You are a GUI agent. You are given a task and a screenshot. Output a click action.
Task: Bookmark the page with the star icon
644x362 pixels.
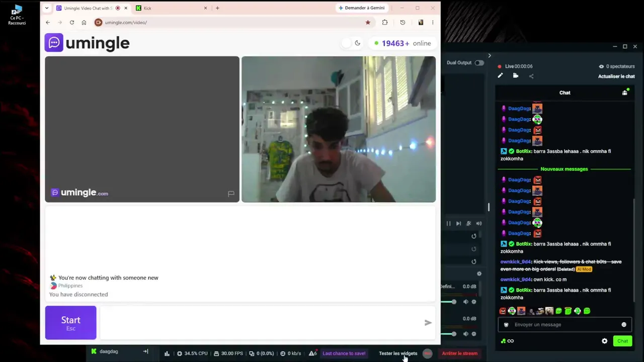click(368, 22)
